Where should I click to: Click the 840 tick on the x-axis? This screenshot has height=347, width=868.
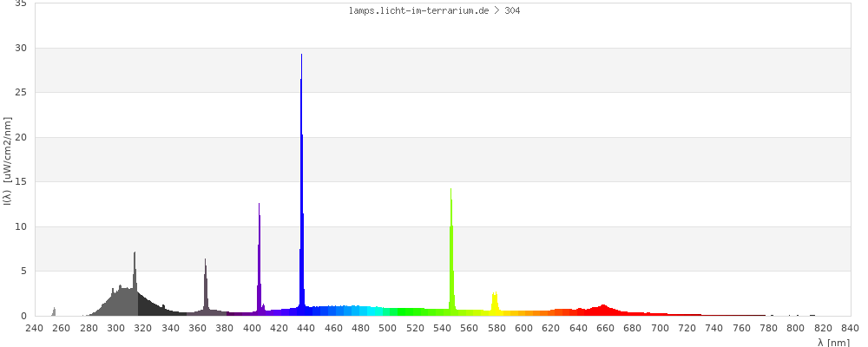point(850,328)
